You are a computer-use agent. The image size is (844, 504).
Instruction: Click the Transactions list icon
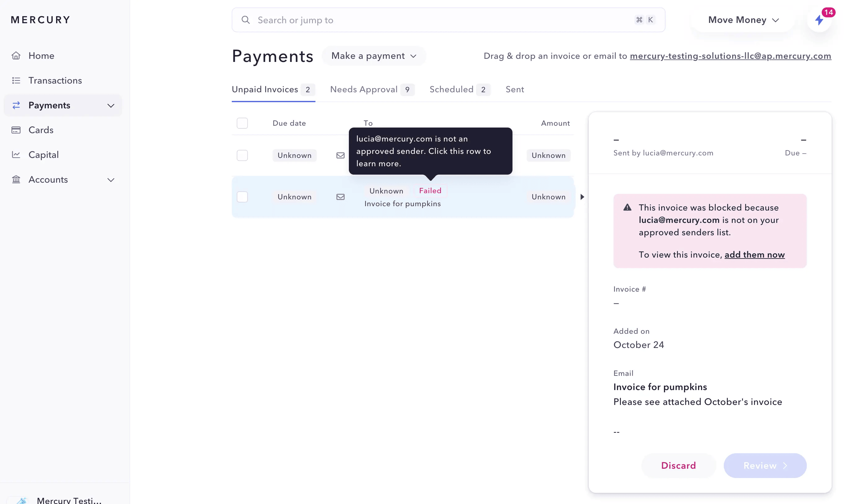click(x=16, y=80)
